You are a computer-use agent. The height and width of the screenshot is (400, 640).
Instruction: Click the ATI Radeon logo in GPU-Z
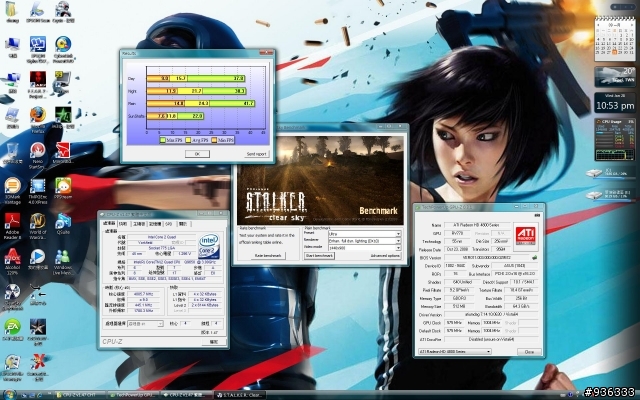pyautogui.click(x=526, y=237)
